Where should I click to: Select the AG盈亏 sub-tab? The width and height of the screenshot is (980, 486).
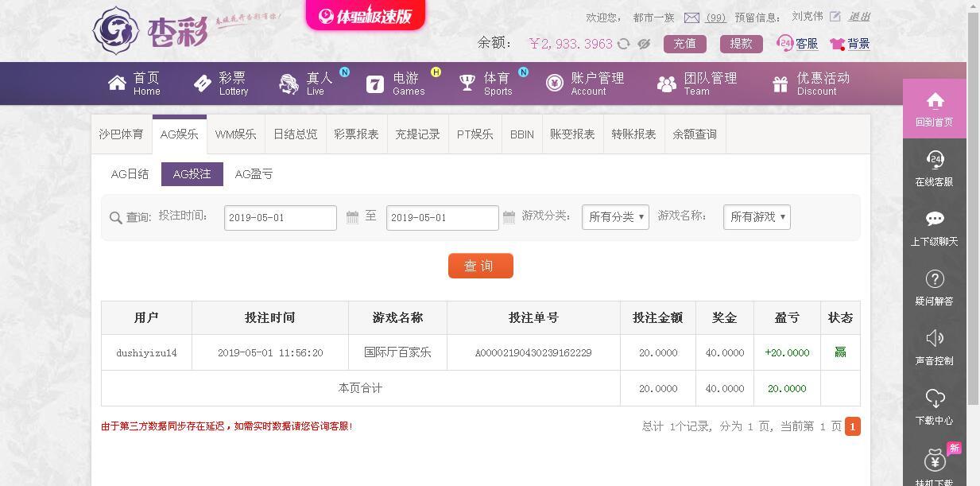click(254, 173)
